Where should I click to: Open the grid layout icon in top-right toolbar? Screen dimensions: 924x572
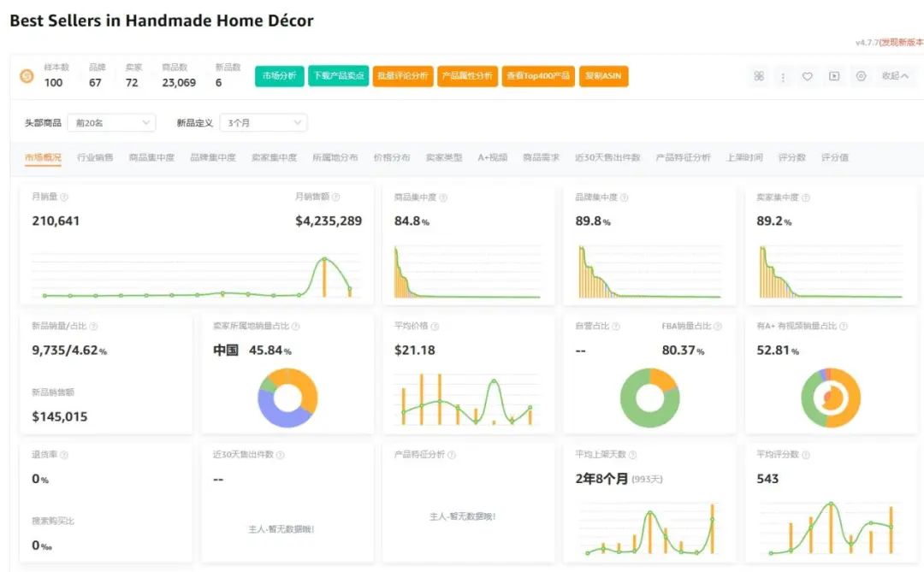pyautogui.click(x=759, y=76)
